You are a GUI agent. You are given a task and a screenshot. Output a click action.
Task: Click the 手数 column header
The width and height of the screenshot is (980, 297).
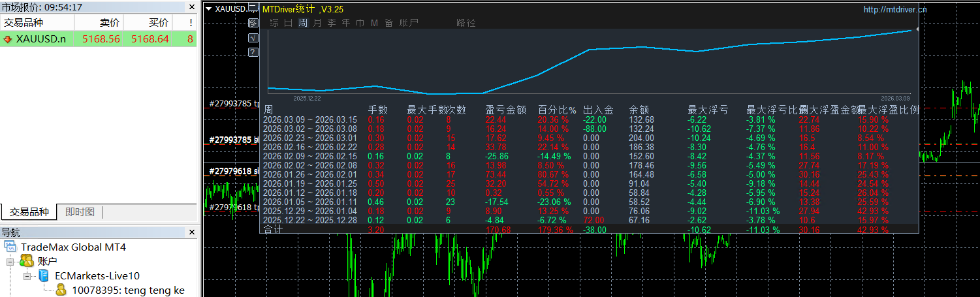pyautogui.click(x=378, y=110)
